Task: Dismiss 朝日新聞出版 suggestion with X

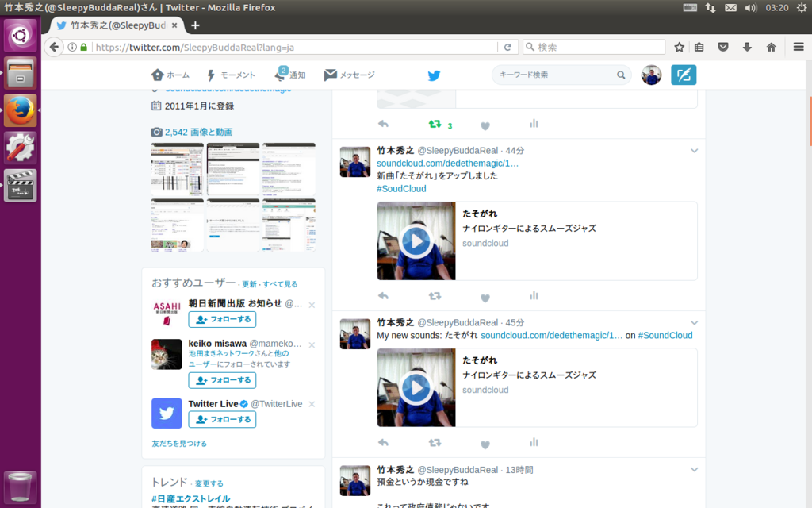Action: (x=312, y=305)
